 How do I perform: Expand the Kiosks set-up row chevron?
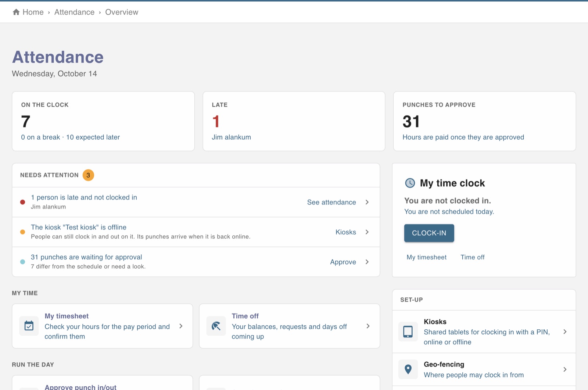pos(565,332)
